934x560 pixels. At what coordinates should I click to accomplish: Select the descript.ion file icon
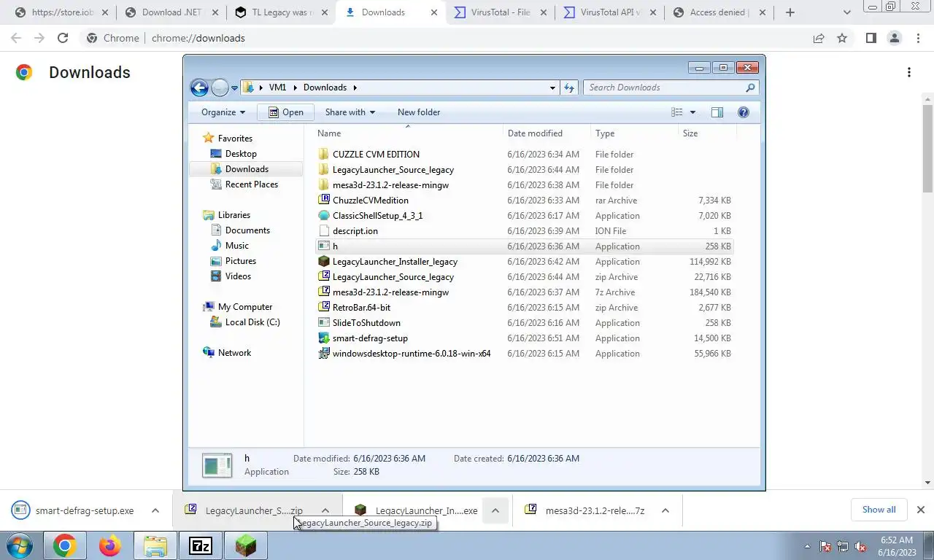(324, 231)
